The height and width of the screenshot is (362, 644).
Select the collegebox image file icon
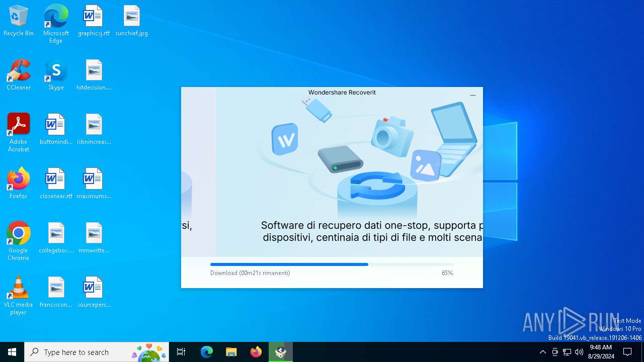pos(56,238)
